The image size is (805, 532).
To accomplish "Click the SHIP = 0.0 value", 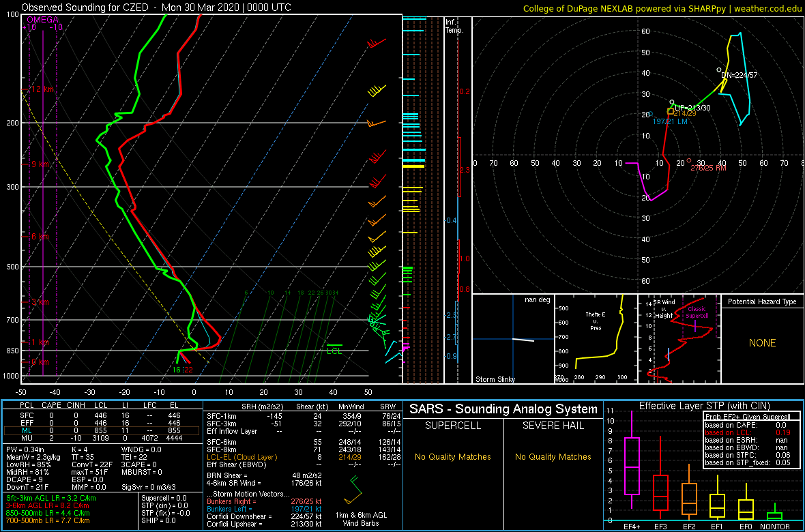I will tap(158, 520).
